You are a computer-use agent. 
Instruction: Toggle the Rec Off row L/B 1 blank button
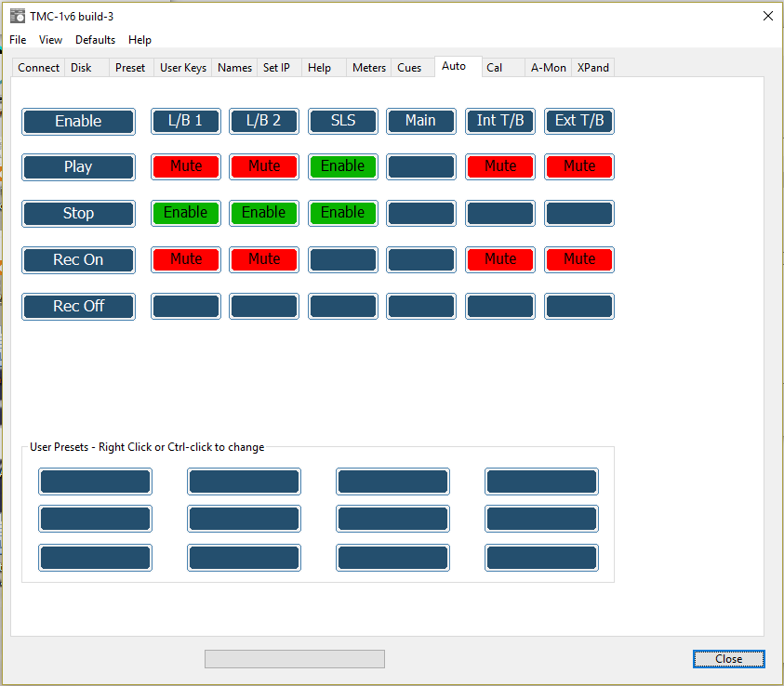tap(185, 306)
